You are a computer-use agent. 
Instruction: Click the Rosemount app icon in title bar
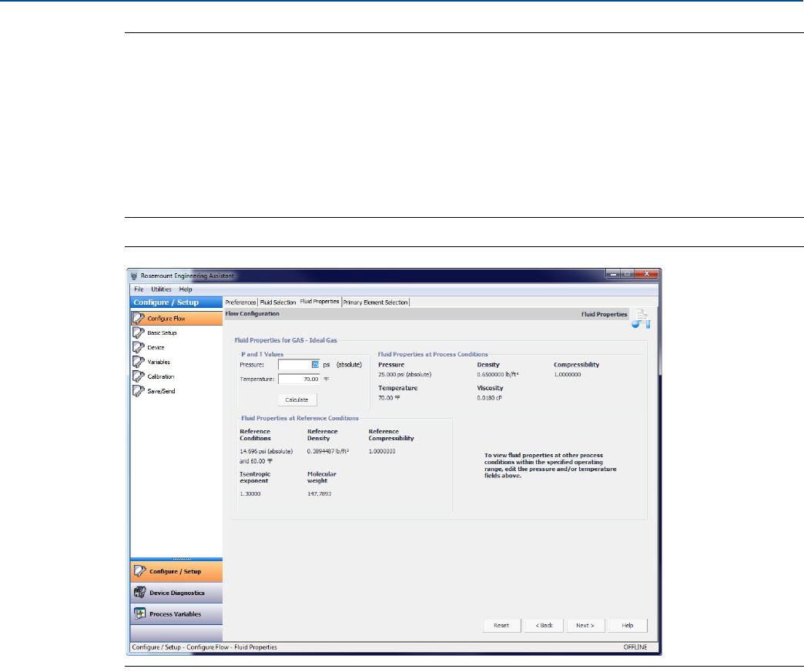[x=134, y=276]
